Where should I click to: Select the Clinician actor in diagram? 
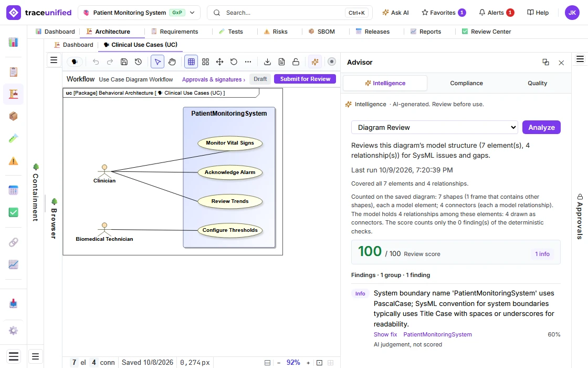[104, 174]
